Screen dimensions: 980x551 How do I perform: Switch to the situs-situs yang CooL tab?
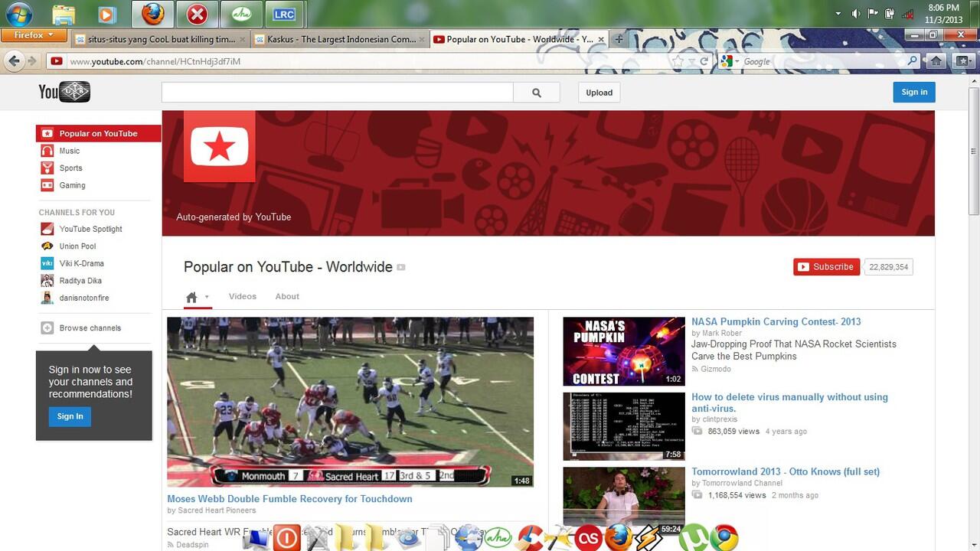tap(161, 39)
